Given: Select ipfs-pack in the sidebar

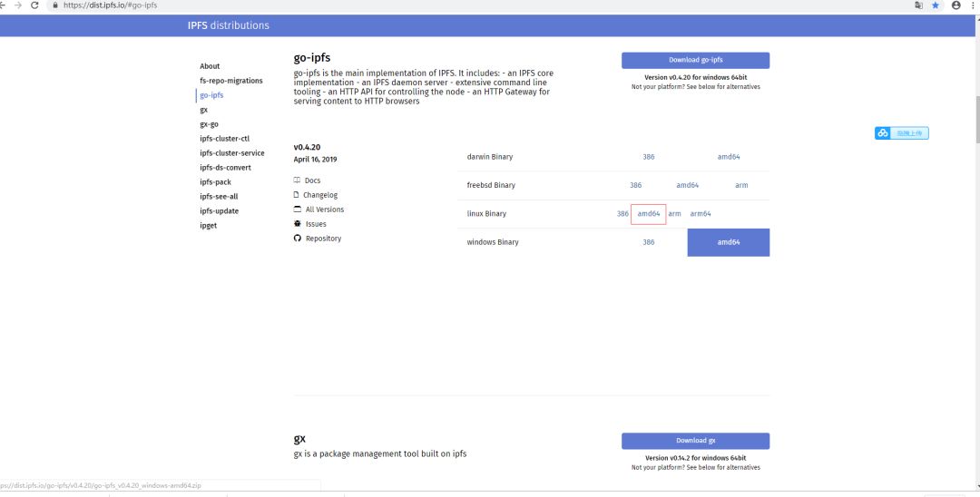Looking at the screenshot, I should [216, 182].
